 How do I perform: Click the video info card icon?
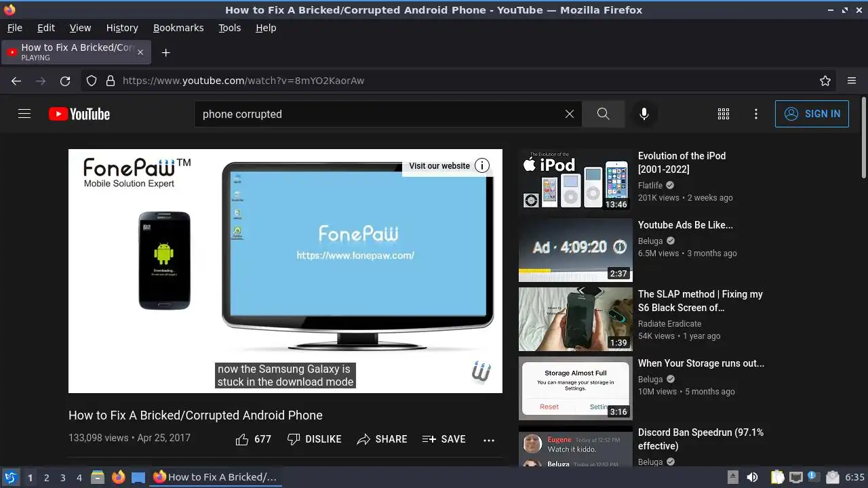tap(482, 165)
